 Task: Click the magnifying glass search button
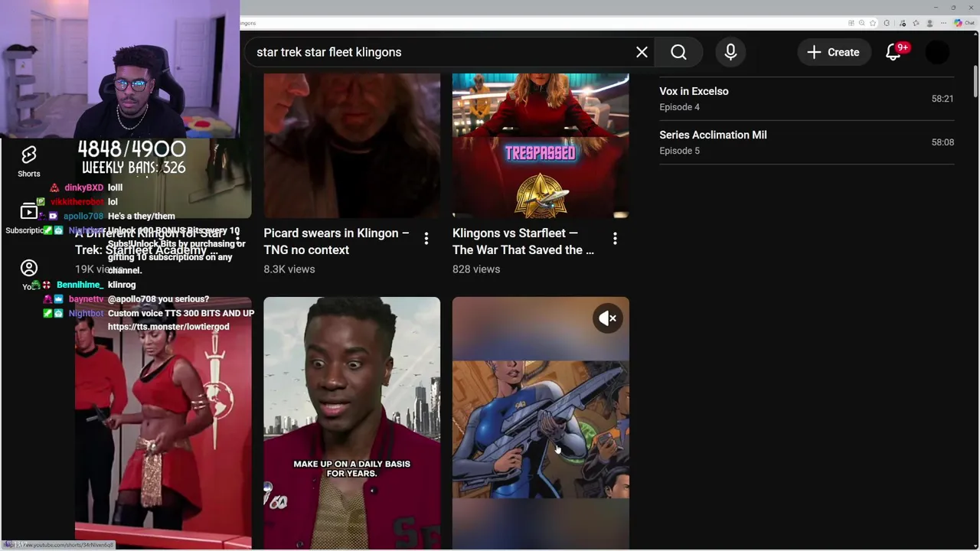[x=678, y=52]
